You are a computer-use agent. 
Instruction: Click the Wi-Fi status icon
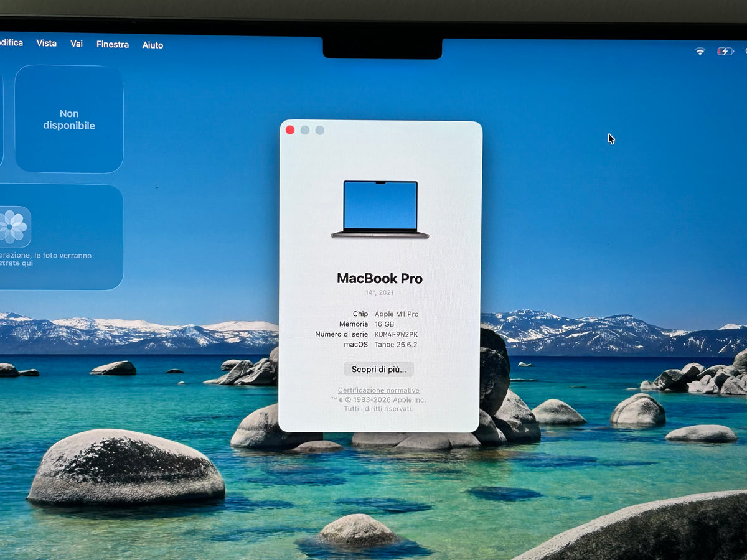(x=700, y=51)
